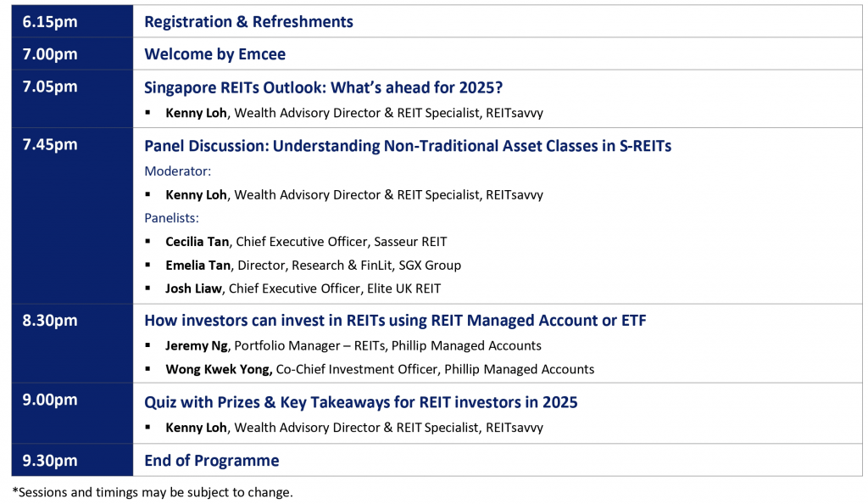868x504 pixels.
Task: Select speaker Jeremy Ng, Portfolio Manager
Action: [353, 345]
